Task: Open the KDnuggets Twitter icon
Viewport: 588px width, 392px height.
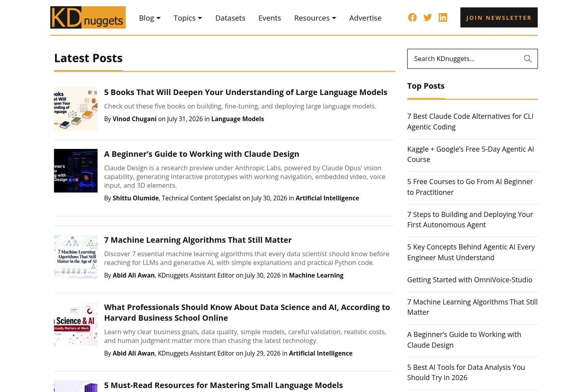Action: [428, 17]
